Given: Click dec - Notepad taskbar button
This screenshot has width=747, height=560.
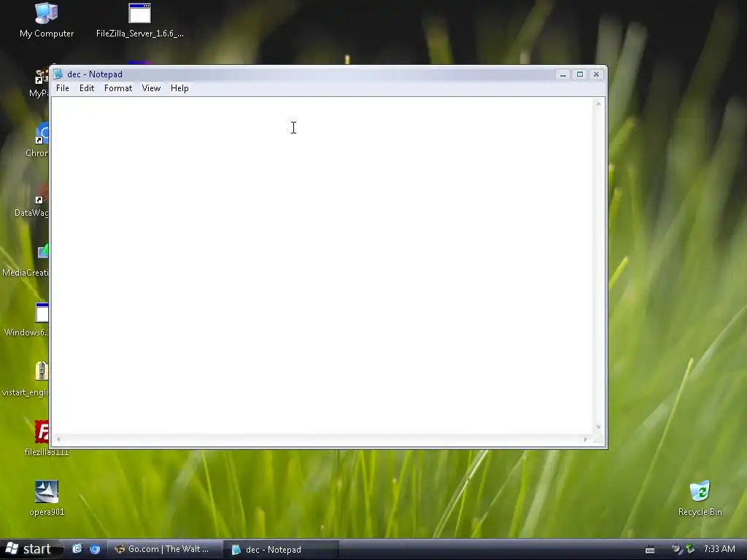Looking at the screenshot, I should coord(282,549).
